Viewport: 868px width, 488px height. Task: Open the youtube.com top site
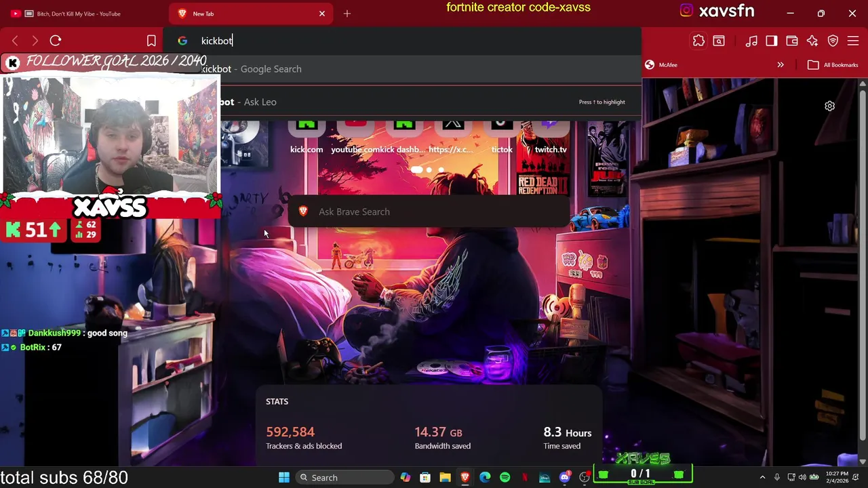click(355, 138)
